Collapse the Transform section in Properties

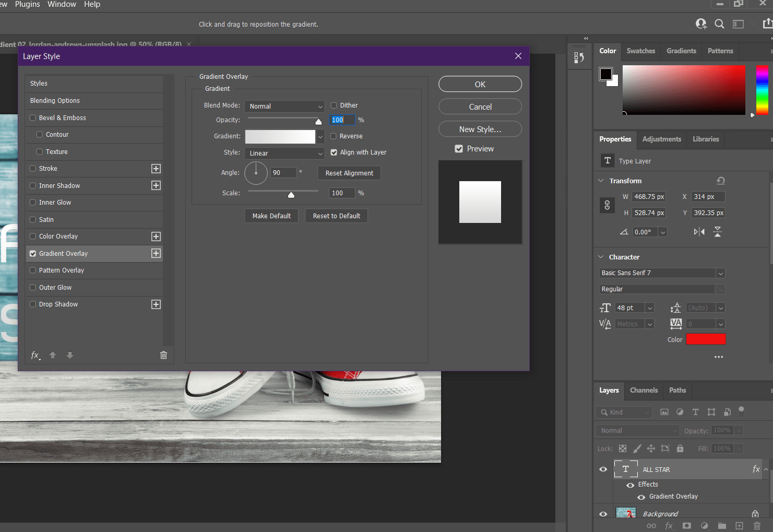click(600, 180)
